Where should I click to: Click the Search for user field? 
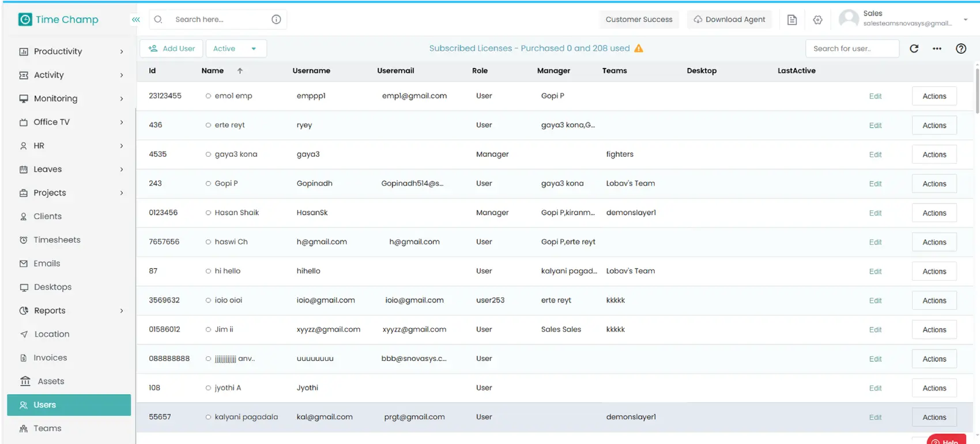tap(851, 48)
